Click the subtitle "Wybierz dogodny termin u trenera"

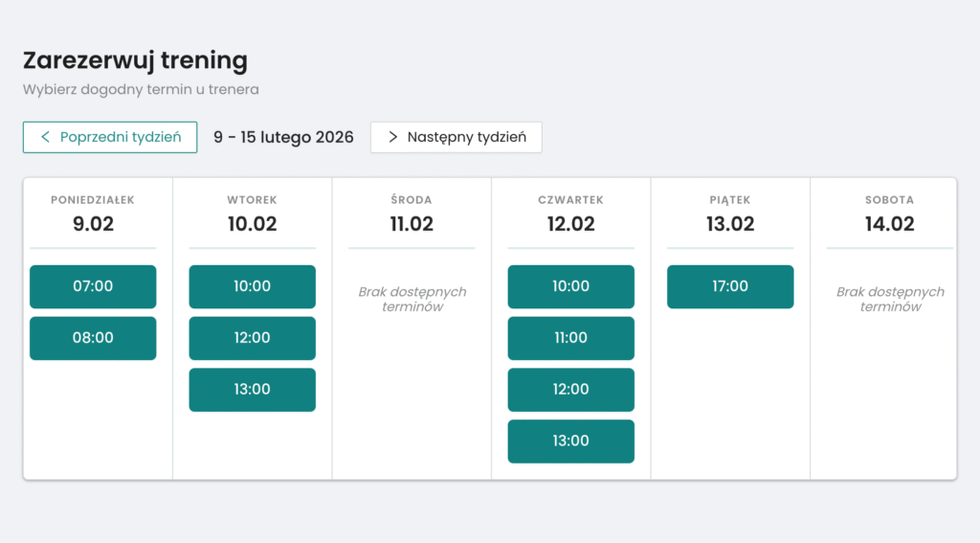click(x=141, y=89)
